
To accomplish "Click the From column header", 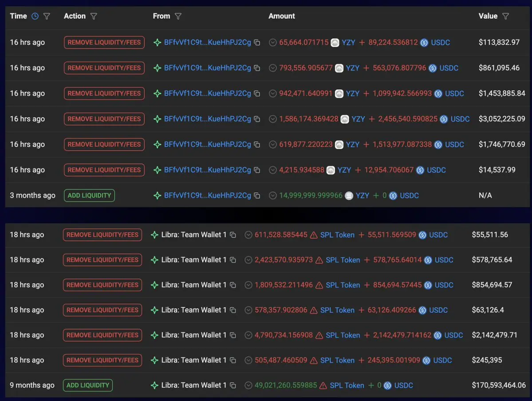I will point(162,16).
